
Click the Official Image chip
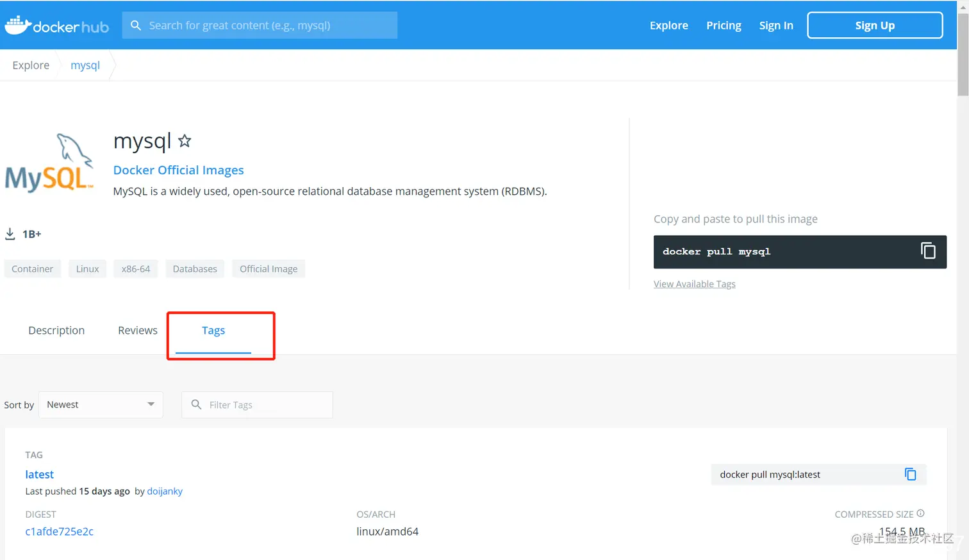(x=269, y=268)
